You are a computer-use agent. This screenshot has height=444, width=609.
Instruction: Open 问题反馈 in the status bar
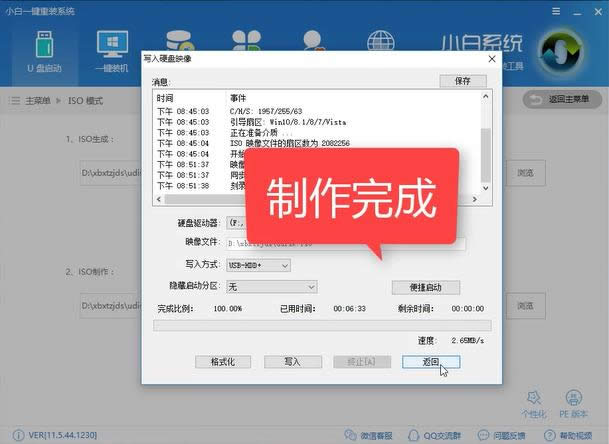501,435
